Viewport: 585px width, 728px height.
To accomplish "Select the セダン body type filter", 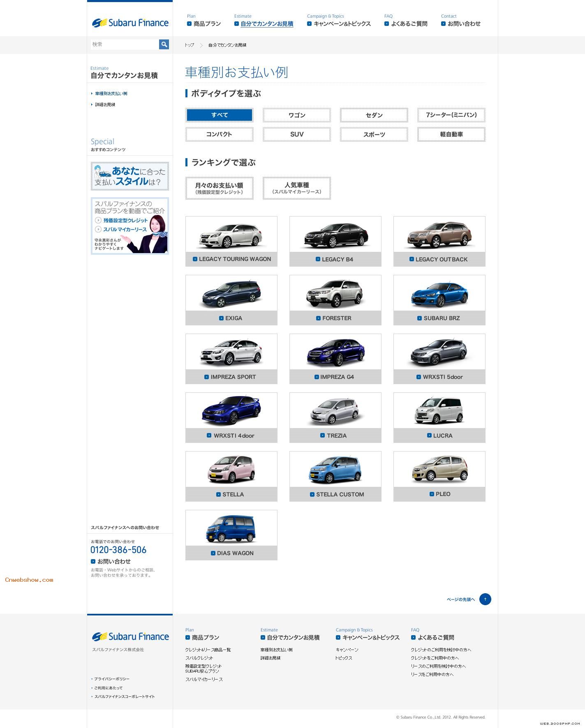I will pyautogui.click(x=374, y=115).
